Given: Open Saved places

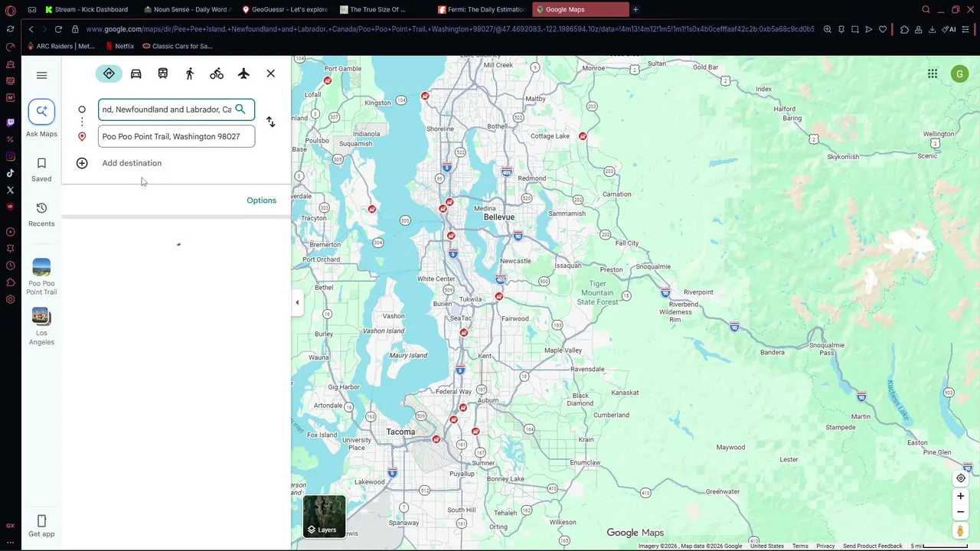Looking at the screenshot, I should click(41, 169).
